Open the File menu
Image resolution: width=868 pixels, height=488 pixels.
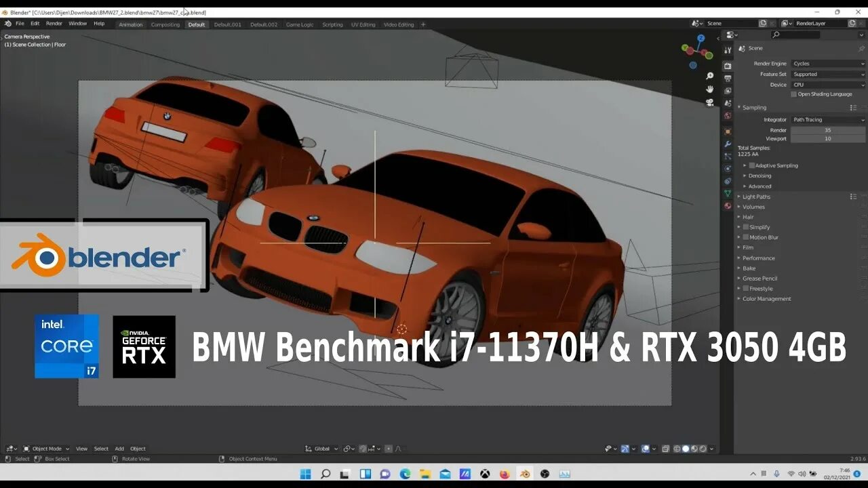[x=20, y=24]
